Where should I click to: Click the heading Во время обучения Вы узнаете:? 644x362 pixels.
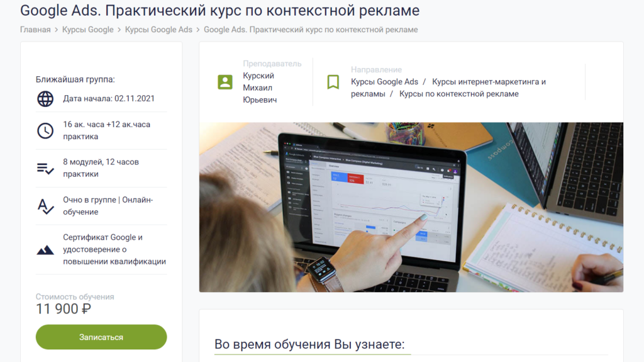click(309, 344)
